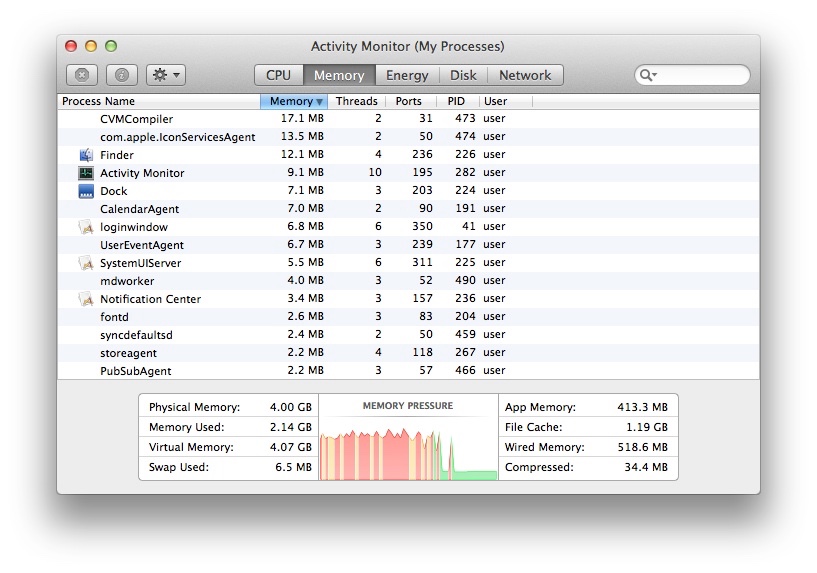Sort by the PID column header
The width and height of the screenshot is (817, 573).
coord(456,101)
